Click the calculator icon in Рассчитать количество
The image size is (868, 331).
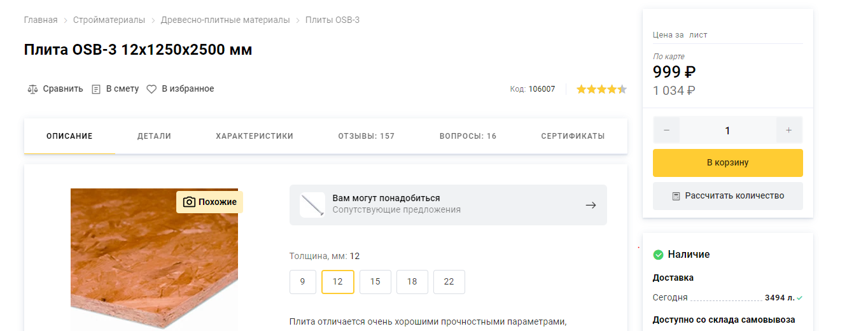[676, 196]
